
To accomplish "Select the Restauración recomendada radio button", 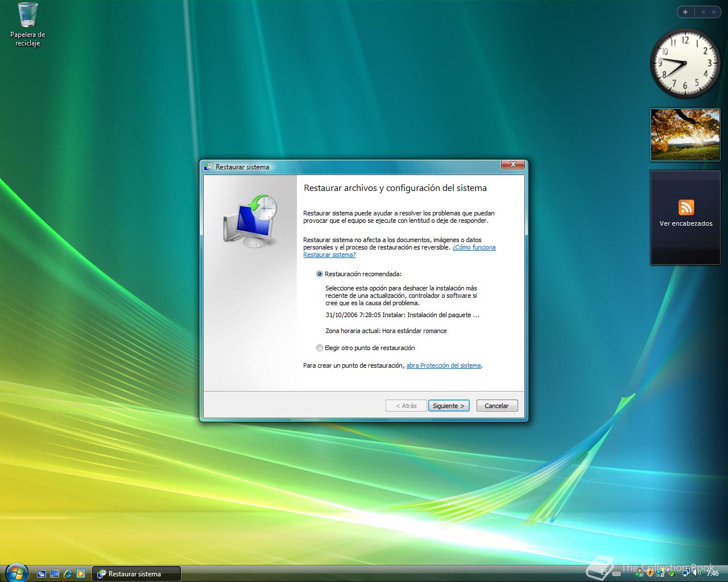I will pos(320,274).
